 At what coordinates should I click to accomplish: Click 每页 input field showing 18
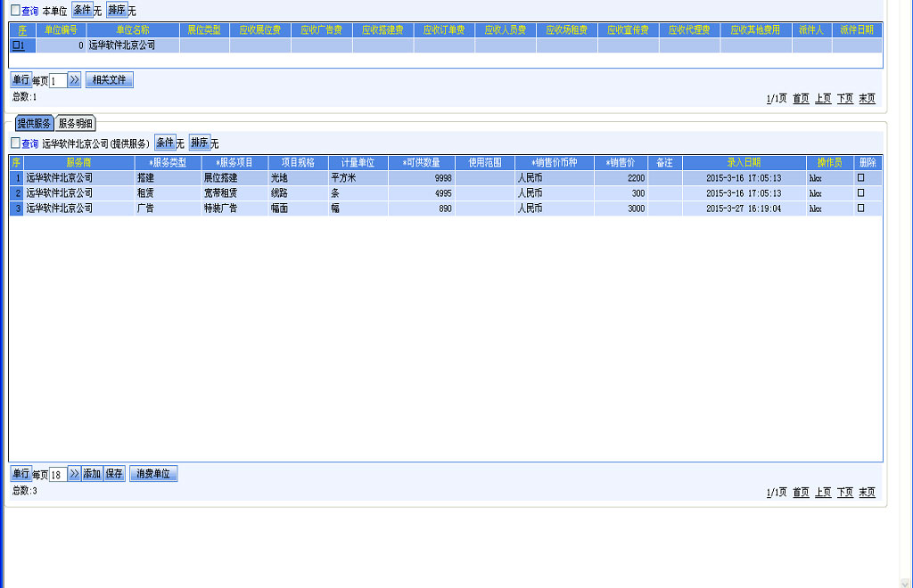tap(57, 475)
